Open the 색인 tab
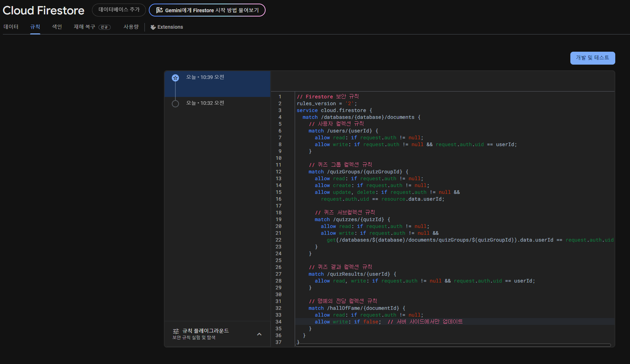The height and width of the screenshot is (364, 630). (57, 27)
